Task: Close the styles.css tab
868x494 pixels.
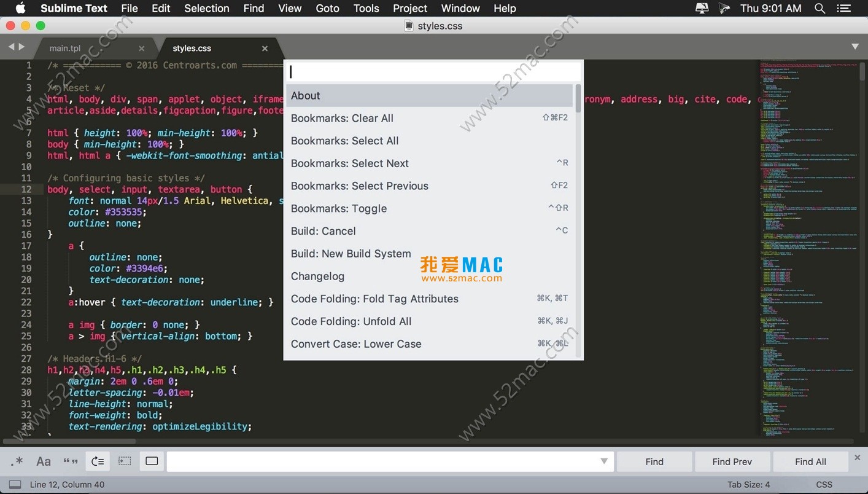Action: point(265,49)
